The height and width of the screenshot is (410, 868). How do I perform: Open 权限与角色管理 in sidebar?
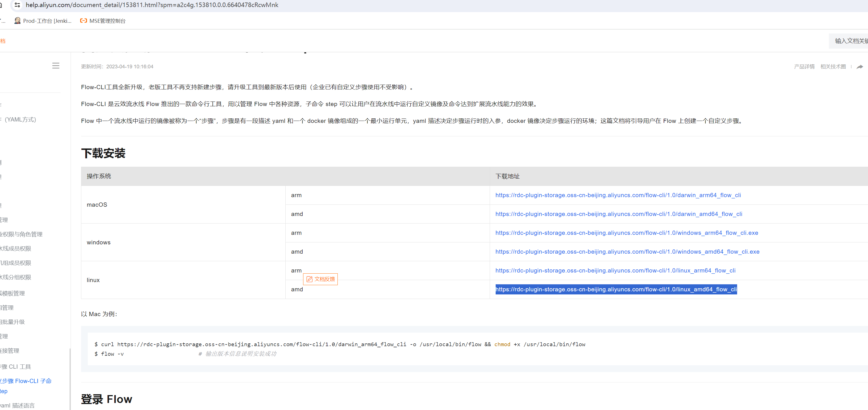21,234
